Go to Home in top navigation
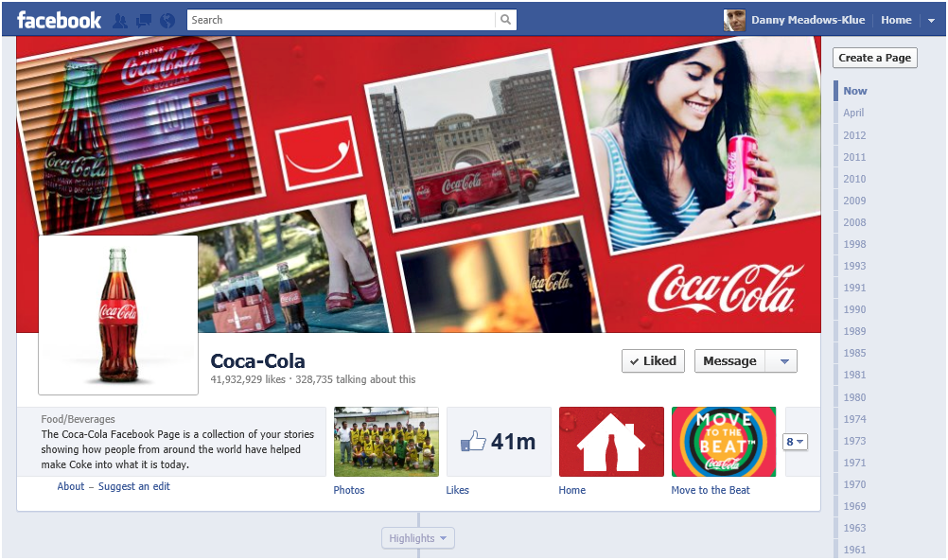 pyautogui.click(x=896, y=20)
